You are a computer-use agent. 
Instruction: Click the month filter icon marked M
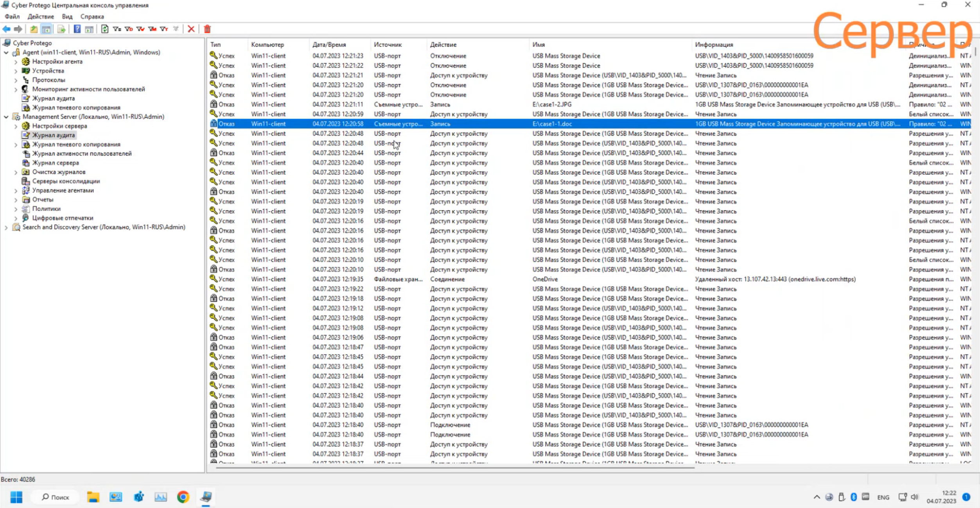pos(152,29)
